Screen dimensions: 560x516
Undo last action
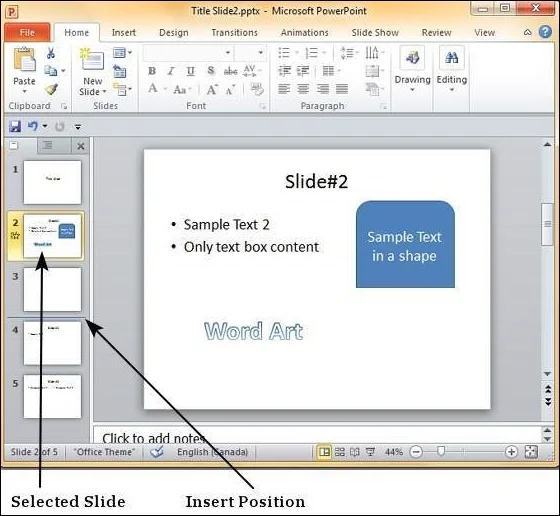point(33,126)
